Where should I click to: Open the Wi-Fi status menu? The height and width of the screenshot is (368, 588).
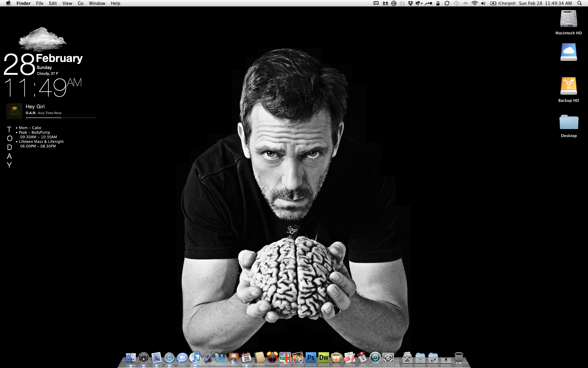[x=474, y=3]
